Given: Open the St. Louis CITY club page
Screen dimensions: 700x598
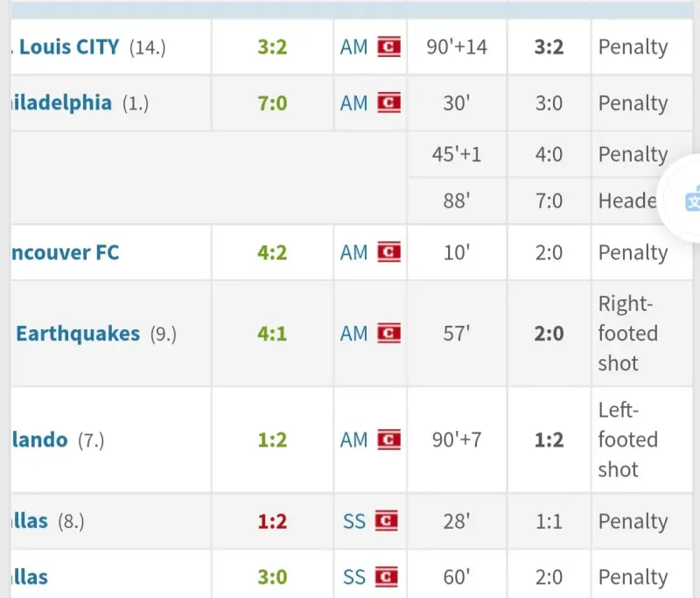Looking at the screenshot, I should (x=66, y=47).
